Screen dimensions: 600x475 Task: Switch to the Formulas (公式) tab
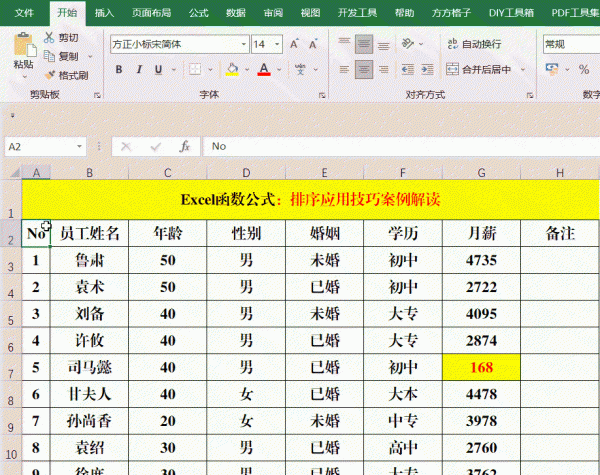click(x=199, y=13)
